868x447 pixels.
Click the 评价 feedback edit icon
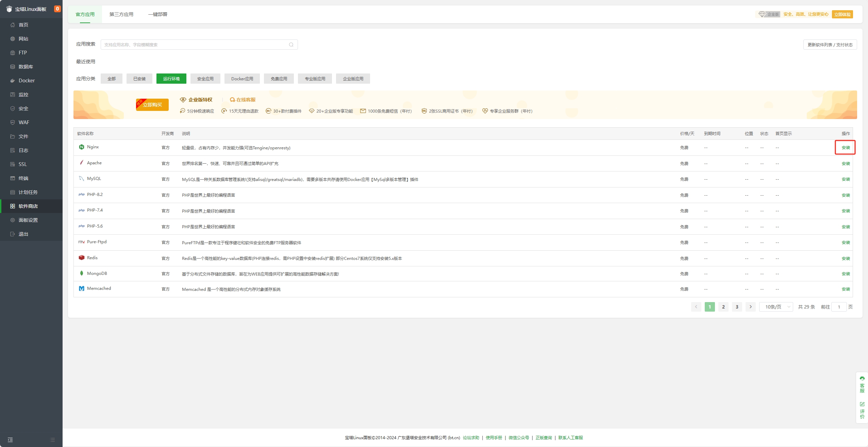[862, 404]
